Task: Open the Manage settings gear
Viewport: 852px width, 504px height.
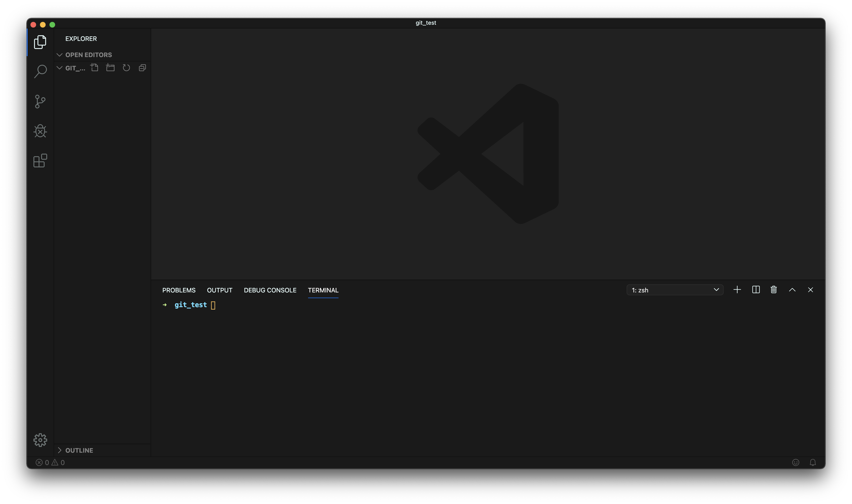Action: pyautogui.click(x=40, y=440)
